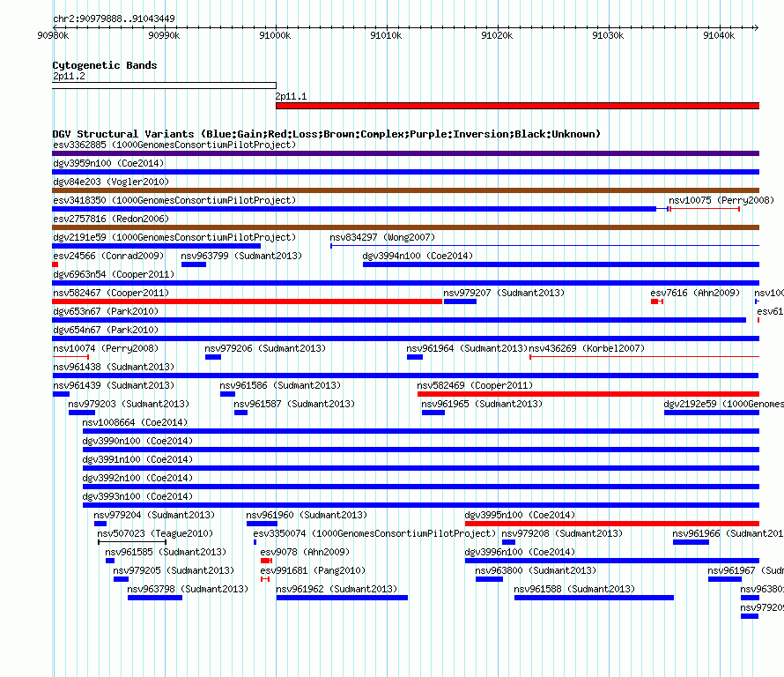The height and width of the screenshot is (677, 784).
Task: Click the nsv436269 (Korbel2007) variant label
Action: click(587, 349)
